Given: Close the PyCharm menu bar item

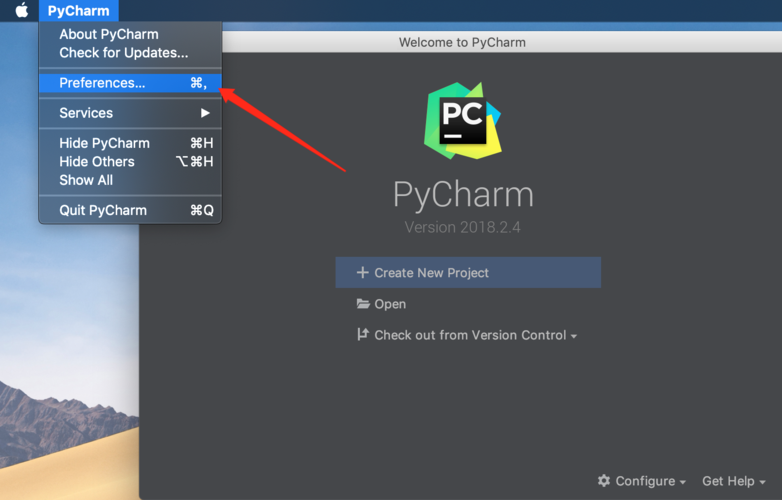Looking at the screenshot, I should pos(79,10).
